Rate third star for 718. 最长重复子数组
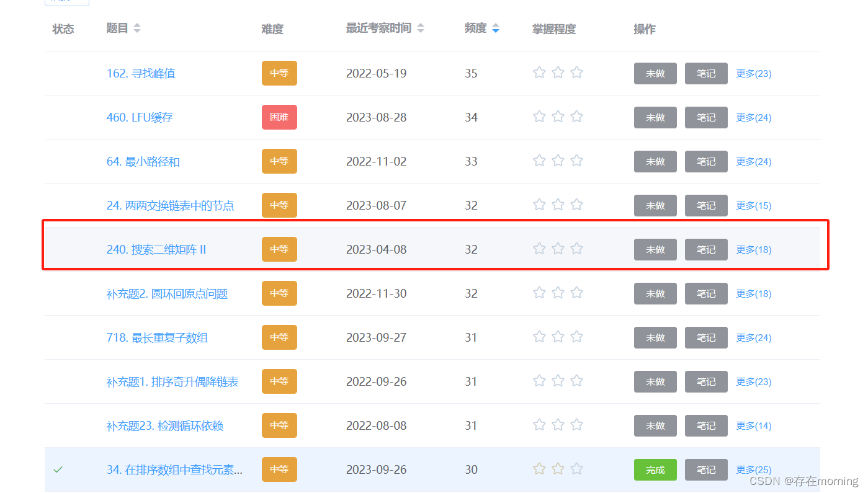 click(576, 337)
